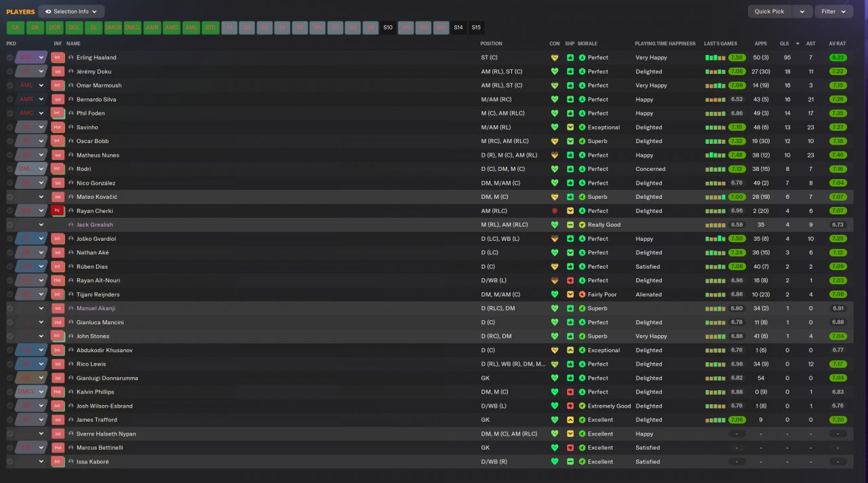868x483 pixels.
Task: Select the AMC position slot
Action: pos(172,28)
